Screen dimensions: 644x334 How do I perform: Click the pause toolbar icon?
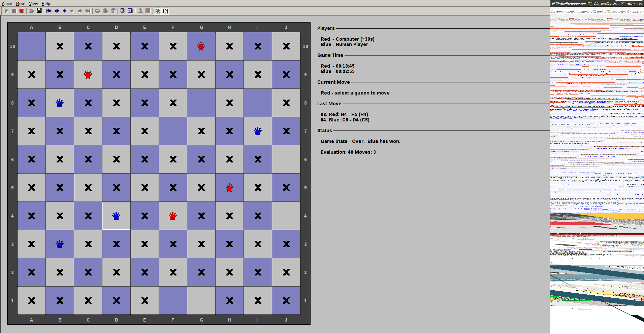pos(14,11)
